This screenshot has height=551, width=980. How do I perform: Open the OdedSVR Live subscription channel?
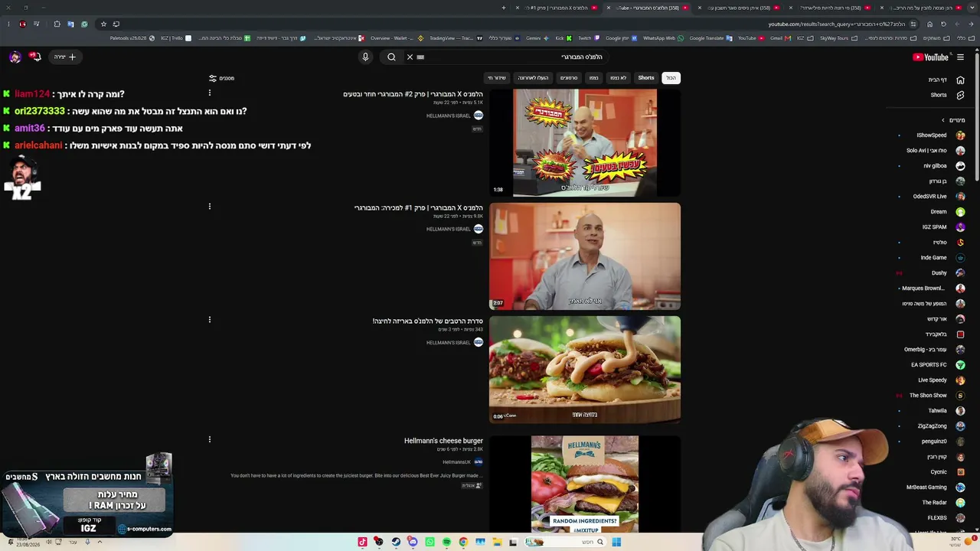[x=931, y=197]
